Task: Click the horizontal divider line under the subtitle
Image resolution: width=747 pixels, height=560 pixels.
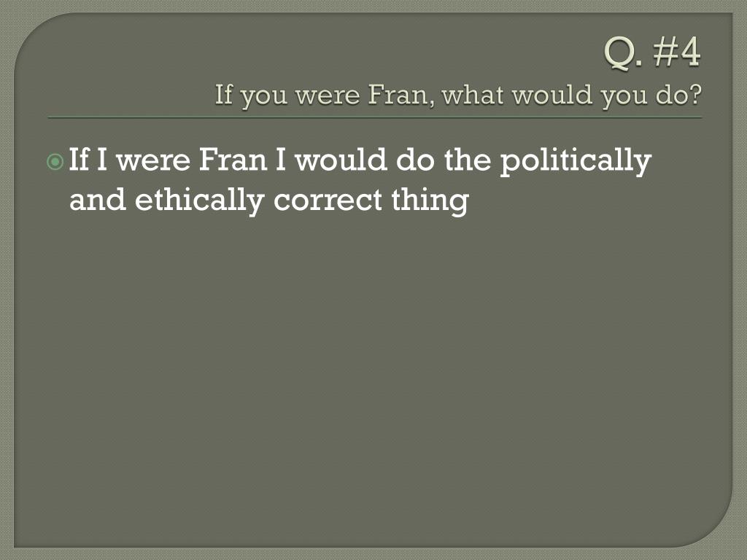Action: tap(374, 117)
